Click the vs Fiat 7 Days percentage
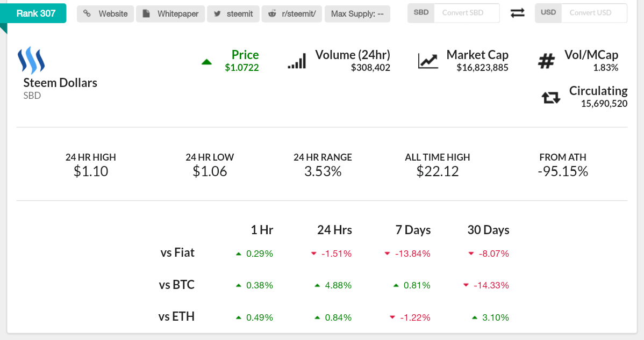This screenshot has height=340, width=644. coord(412,254)
